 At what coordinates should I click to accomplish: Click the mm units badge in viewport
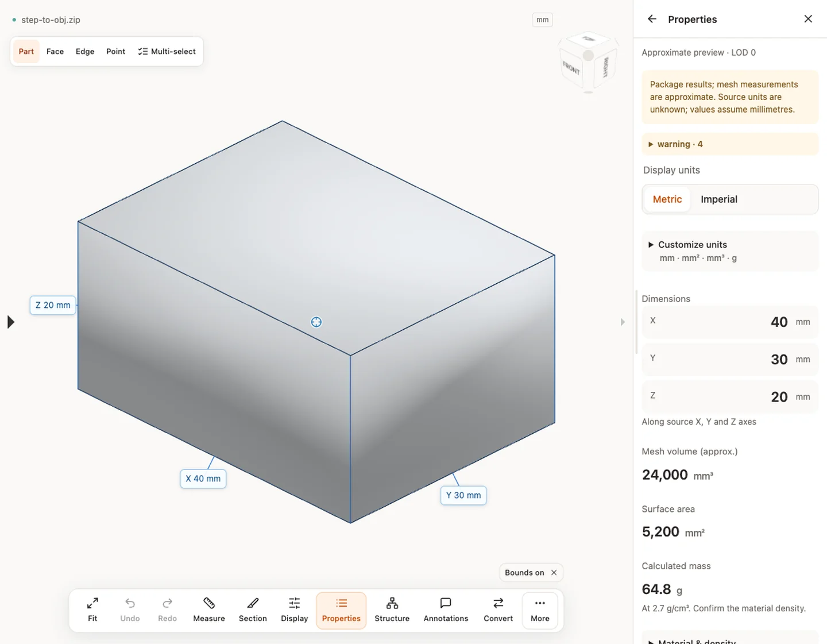[x=543, y=20]
